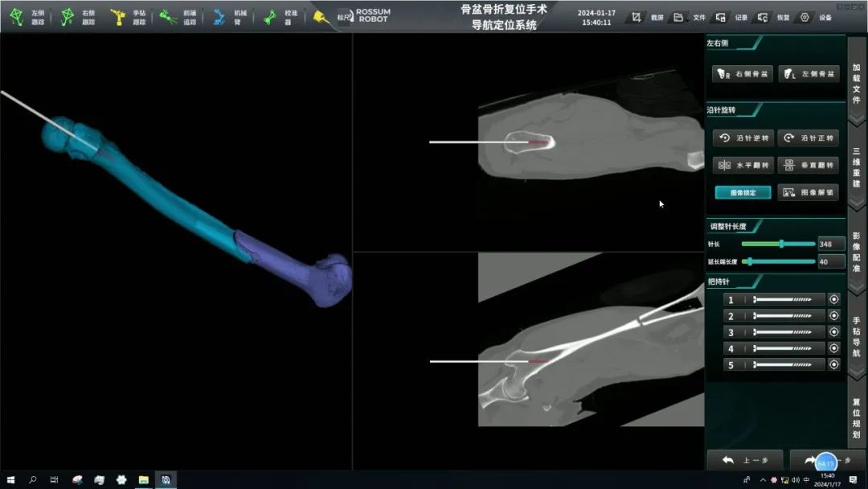
Task: Click 水平翻转 horizontal flip button
Action: [x=743, y=165]
